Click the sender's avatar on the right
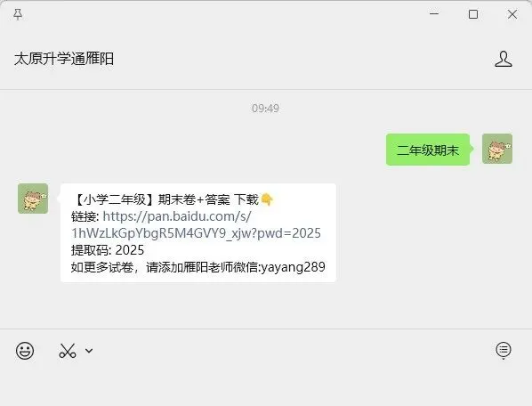Image resolution: width=532 pixels, height=406 pixels. 497,149
